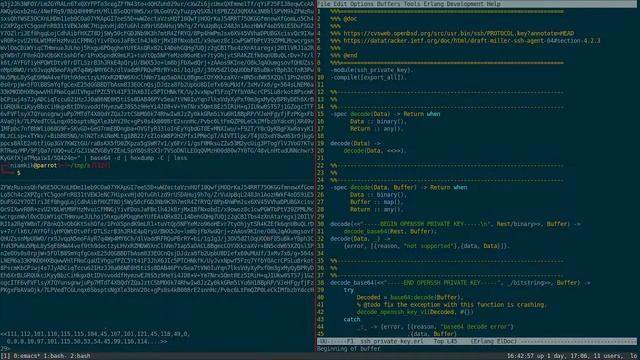Open the Development menu in Emacs

464,4
